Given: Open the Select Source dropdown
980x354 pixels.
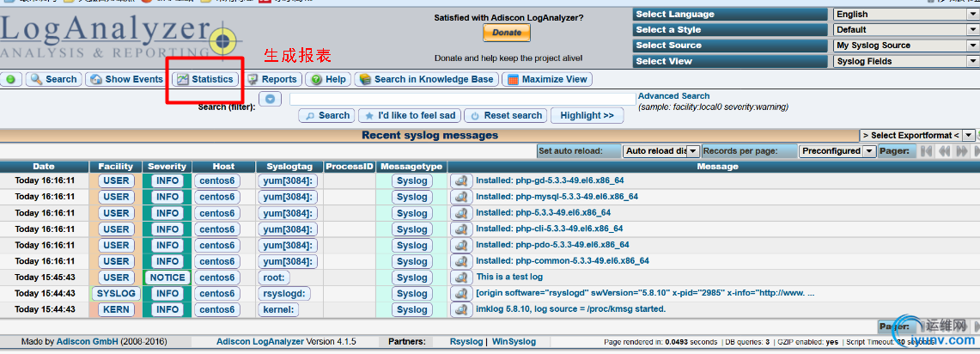Looking at the screenshot, I should click(x=905, y=45).
